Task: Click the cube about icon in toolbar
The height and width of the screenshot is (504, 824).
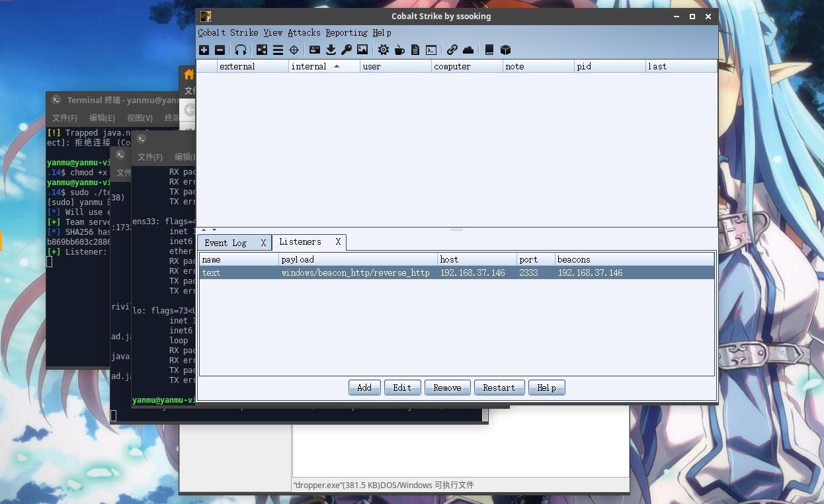Action: pyautogui.click(x=505, y=50)
